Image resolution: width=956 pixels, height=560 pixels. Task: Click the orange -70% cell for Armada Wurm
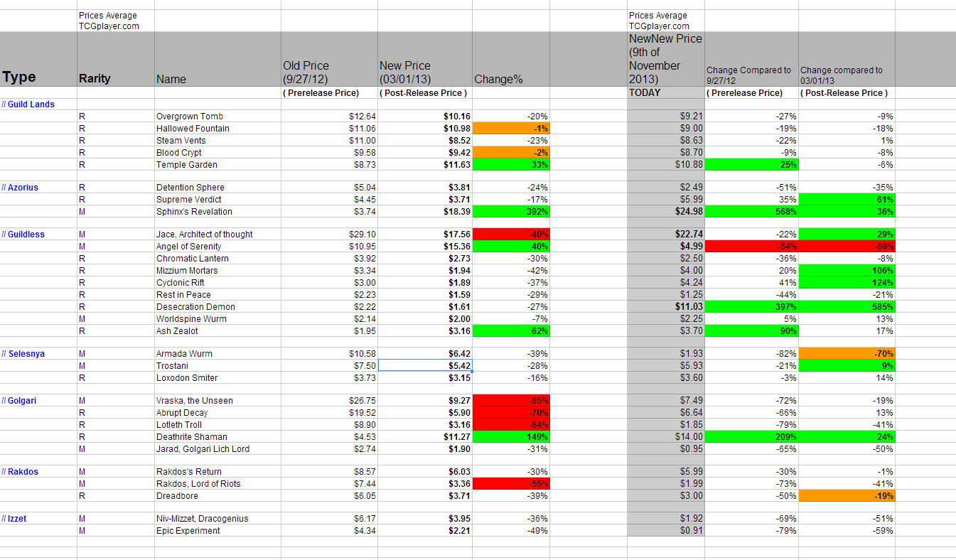click(846, 354)
